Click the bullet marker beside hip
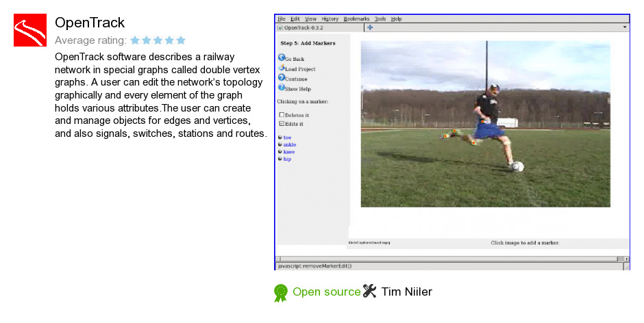This screenshot has width=644, height=323. coord(280,159)
